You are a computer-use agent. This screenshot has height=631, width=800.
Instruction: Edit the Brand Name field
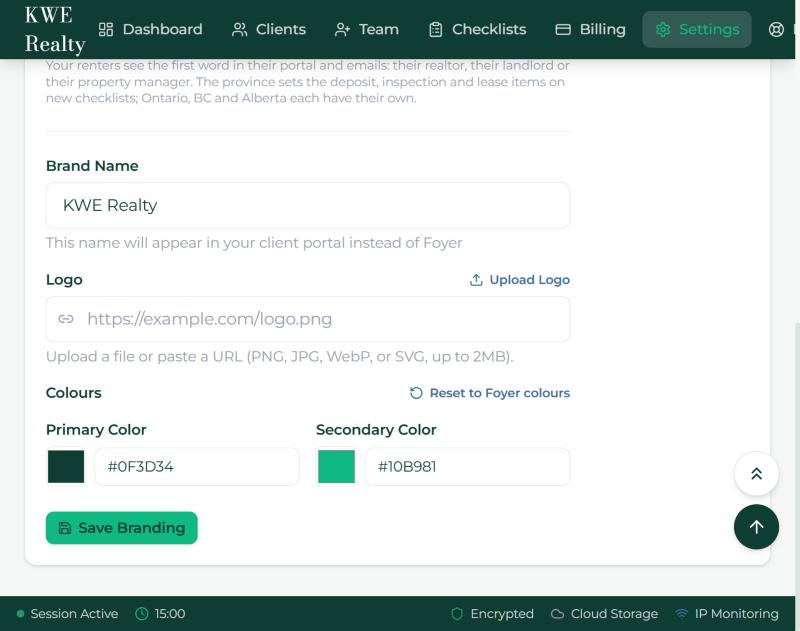click(308, 205)
